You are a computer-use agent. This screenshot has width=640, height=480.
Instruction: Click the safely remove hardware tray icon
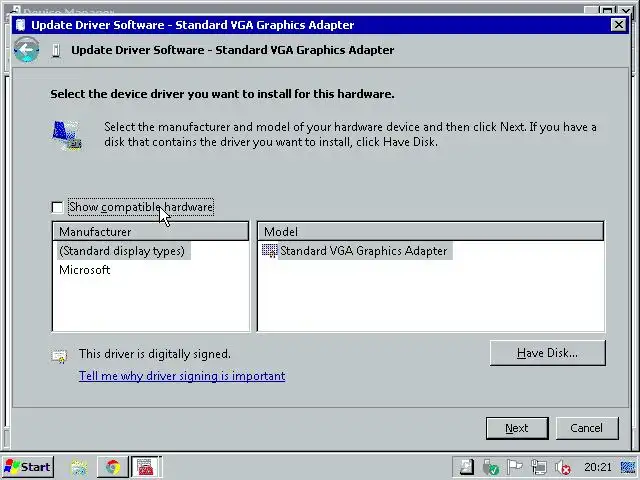[490, 467]
